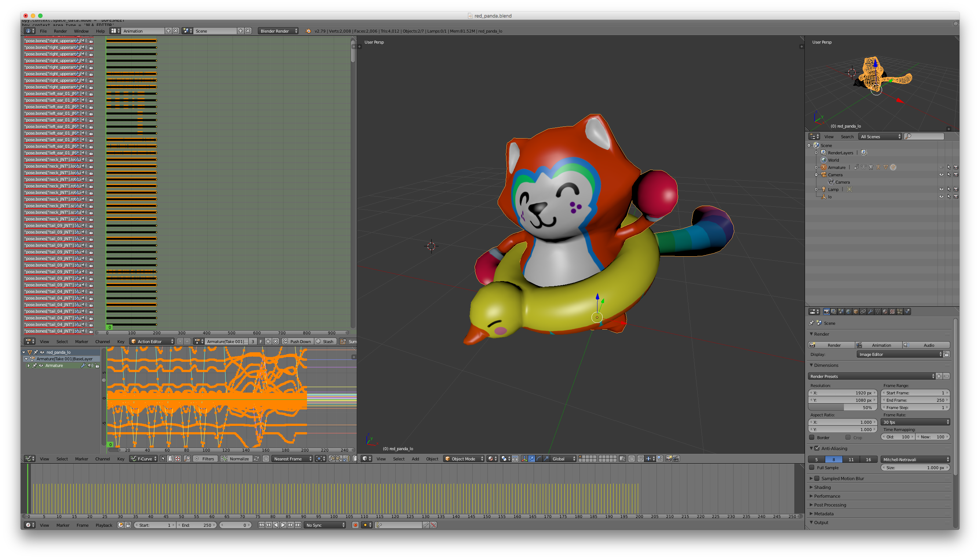Select the Global transform orientation dropdown
Image resolution: width=980 pixels, height=559 pixels.
click(562, 458)
